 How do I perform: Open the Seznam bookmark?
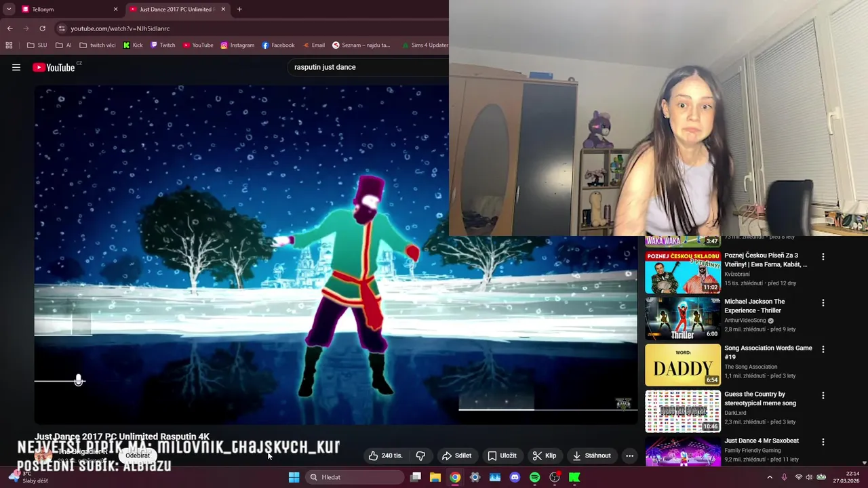(x=361, y=45)
